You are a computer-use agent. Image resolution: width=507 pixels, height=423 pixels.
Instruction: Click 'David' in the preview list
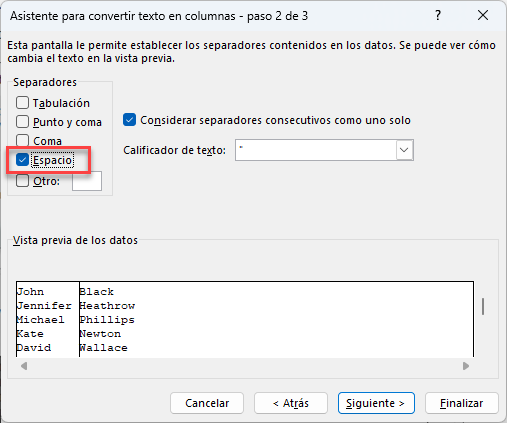pyautogui.click(x=34, y=348)
